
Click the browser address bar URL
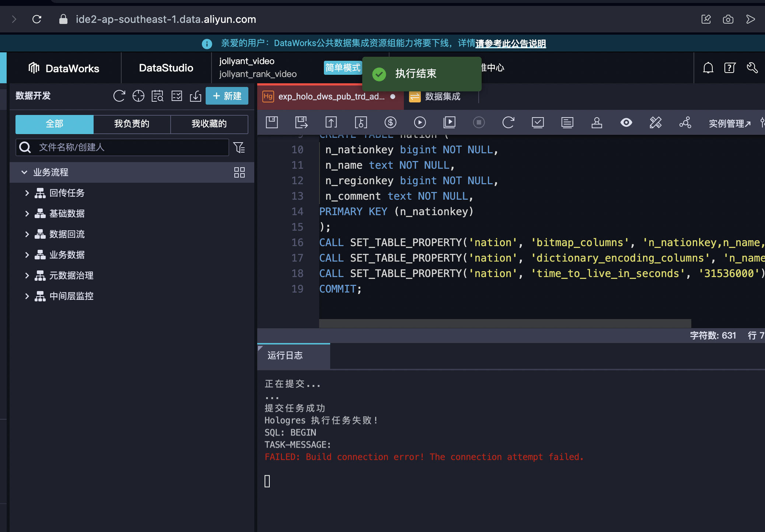(x=166, y=19)
